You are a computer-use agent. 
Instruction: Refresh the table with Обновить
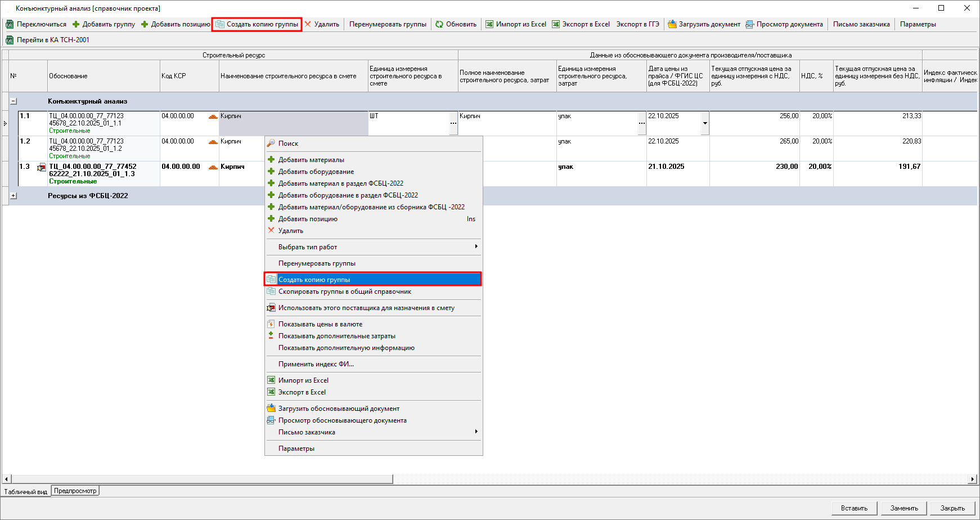[456, 24]
